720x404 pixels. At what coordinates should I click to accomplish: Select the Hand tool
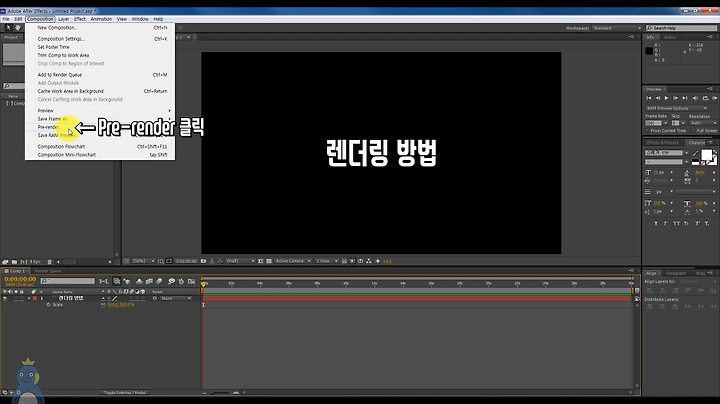(x=18, y=28)
